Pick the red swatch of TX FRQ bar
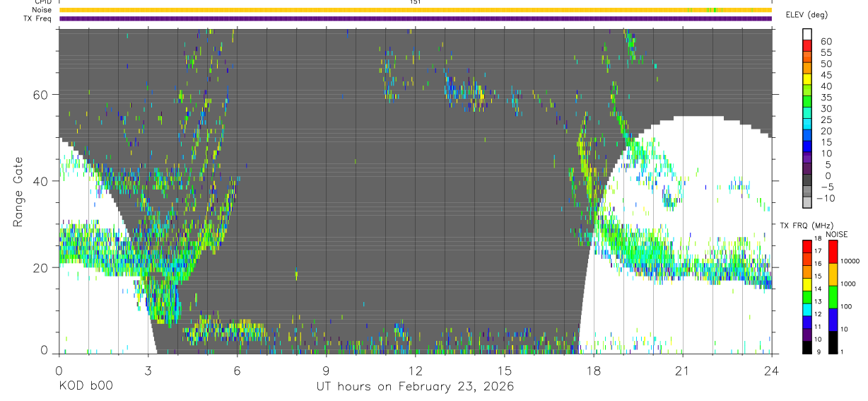Image resolution: width=868 pixels, height=401 pixels. [807, 247]
